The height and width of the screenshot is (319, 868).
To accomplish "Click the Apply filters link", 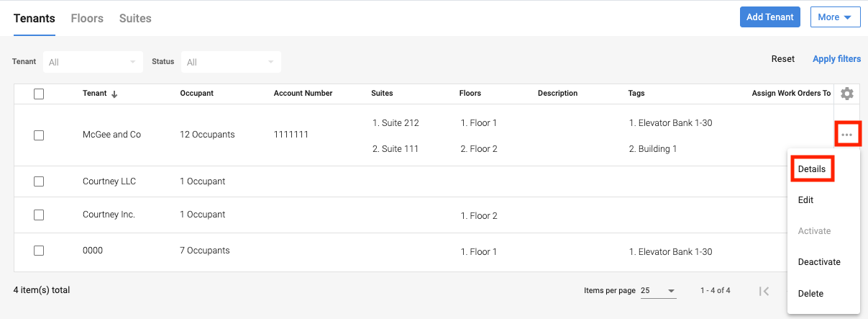I will (x=836, y=59).
